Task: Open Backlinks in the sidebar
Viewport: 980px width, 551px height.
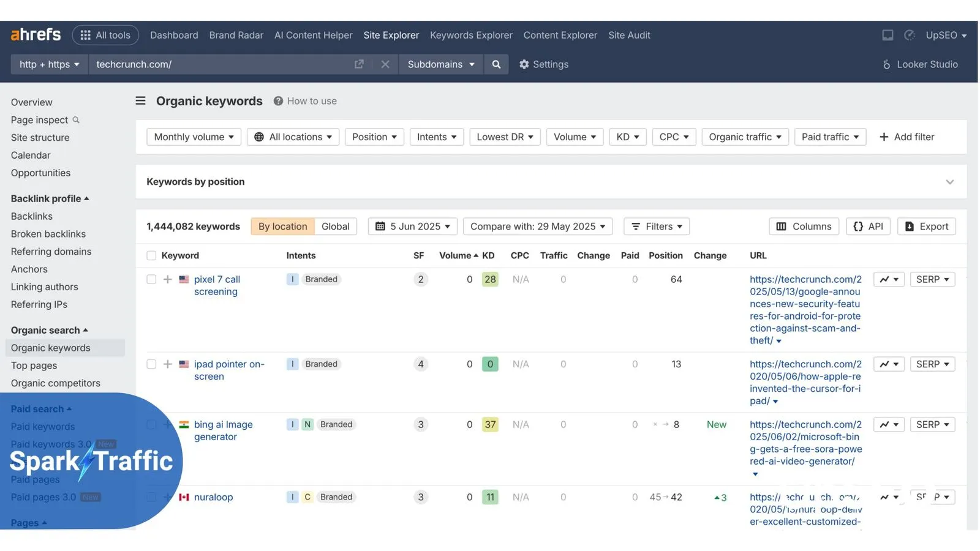Action: pyautogui.click(x=32, y=216)
